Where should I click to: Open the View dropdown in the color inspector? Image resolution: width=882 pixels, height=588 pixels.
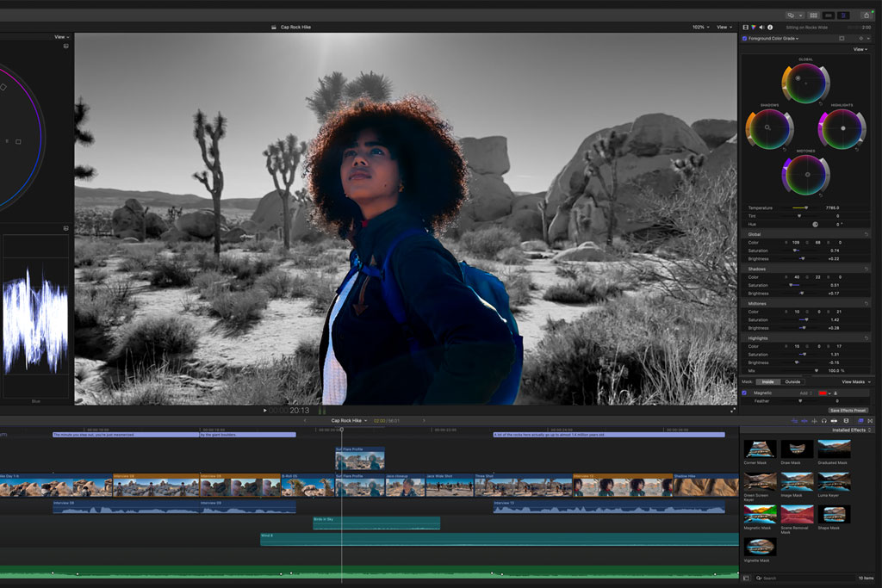860,49
